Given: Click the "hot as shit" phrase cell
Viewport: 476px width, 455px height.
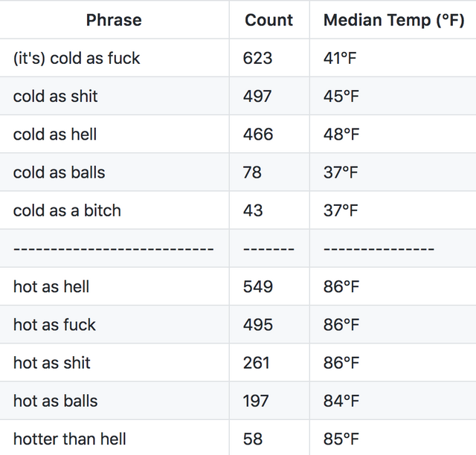Looking at the screenshot, I should coord(52,363).
